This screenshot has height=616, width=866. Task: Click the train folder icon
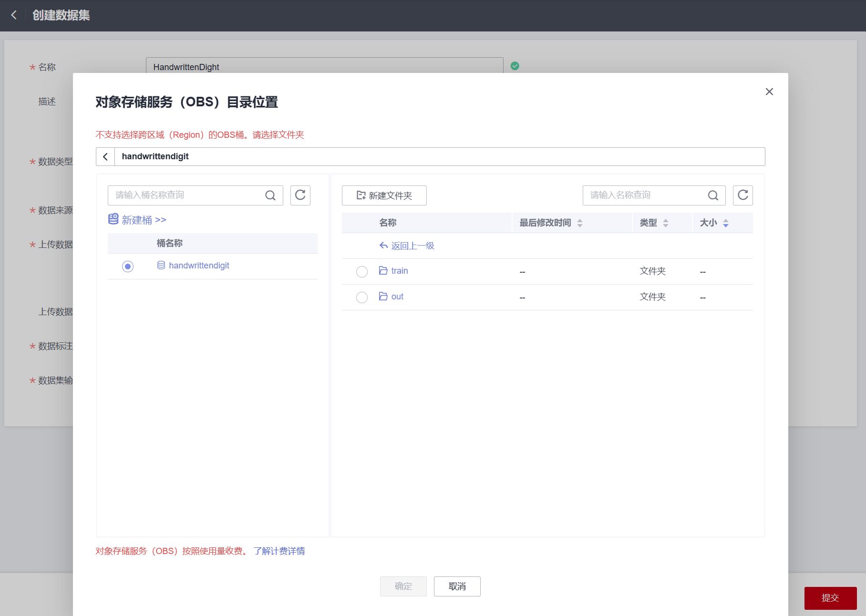click(x=383, y=270)
